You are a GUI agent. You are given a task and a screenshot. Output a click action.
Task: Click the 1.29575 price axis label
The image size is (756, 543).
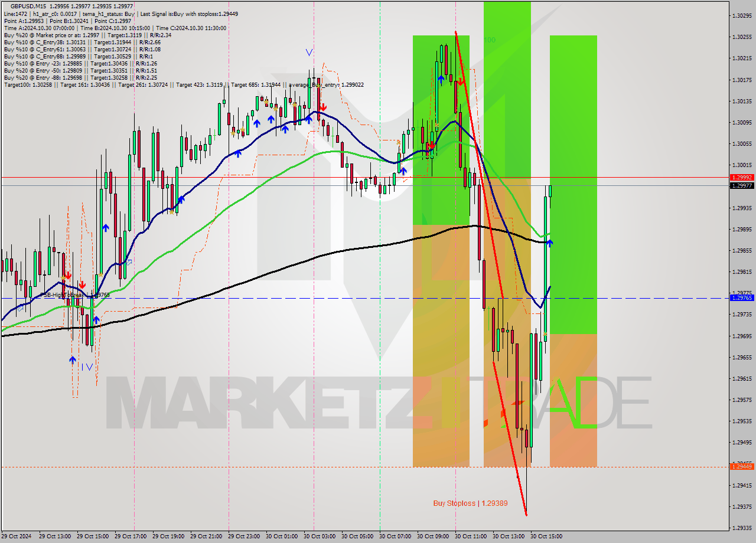pos(742,400)
